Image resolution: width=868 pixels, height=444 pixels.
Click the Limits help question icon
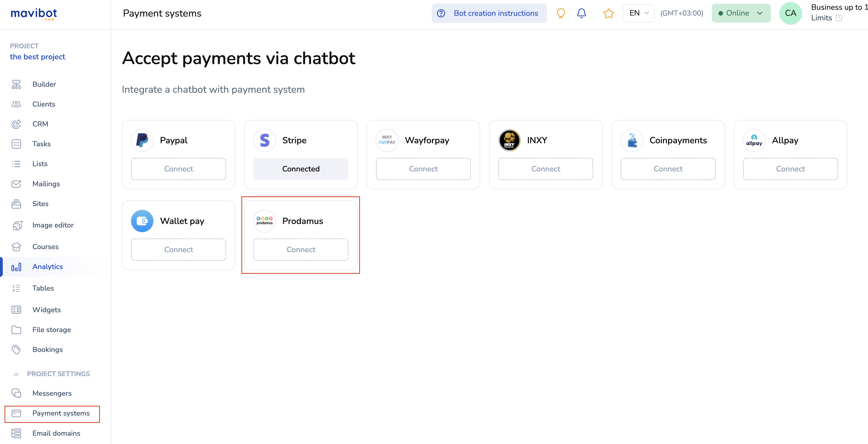coord(839,18)
